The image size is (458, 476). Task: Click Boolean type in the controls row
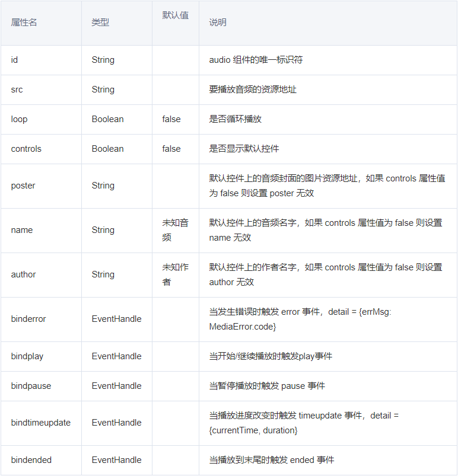(x=107, y=149)
